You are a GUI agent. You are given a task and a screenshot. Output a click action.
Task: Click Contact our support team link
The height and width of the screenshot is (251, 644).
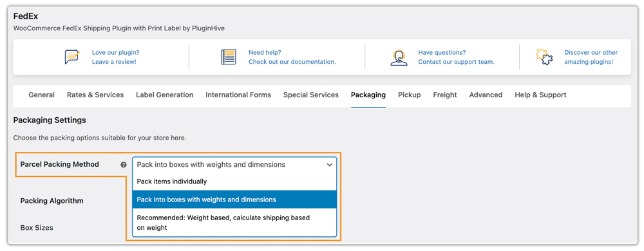click(x=457, y=62)
